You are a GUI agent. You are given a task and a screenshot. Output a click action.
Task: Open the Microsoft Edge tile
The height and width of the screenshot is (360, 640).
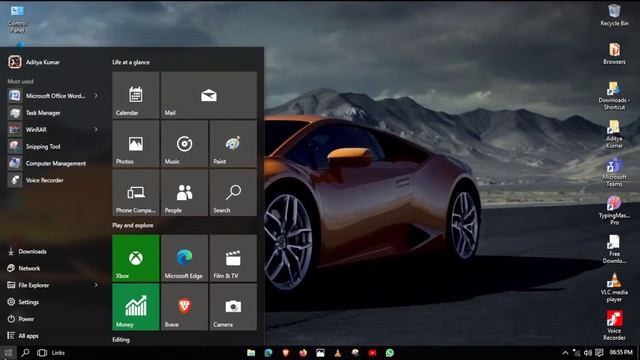[184, 258]
